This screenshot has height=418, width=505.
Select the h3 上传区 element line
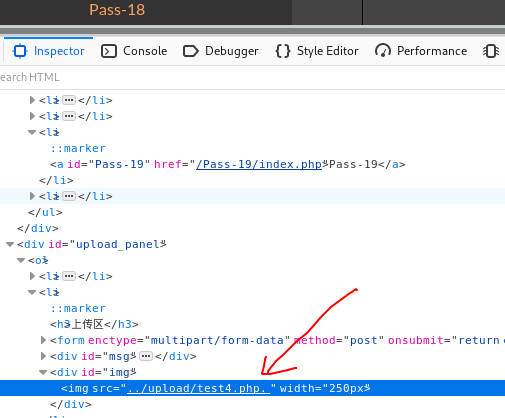pyautogui.click(x=94, y=324)
